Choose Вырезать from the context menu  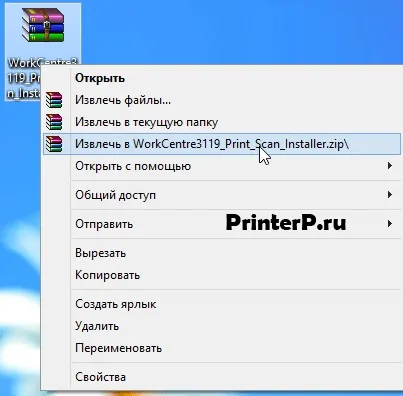(222, 253)
